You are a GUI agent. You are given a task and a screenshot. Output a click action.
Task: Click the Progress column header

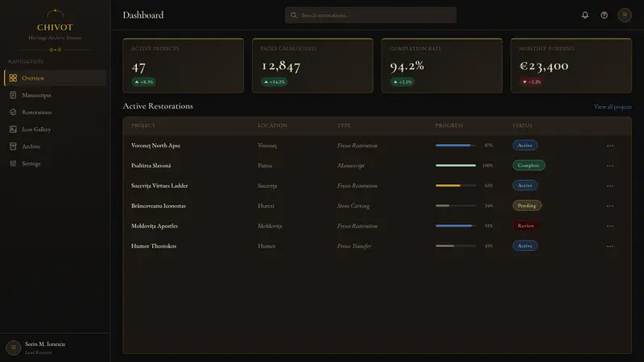click(x=449, y=125)
